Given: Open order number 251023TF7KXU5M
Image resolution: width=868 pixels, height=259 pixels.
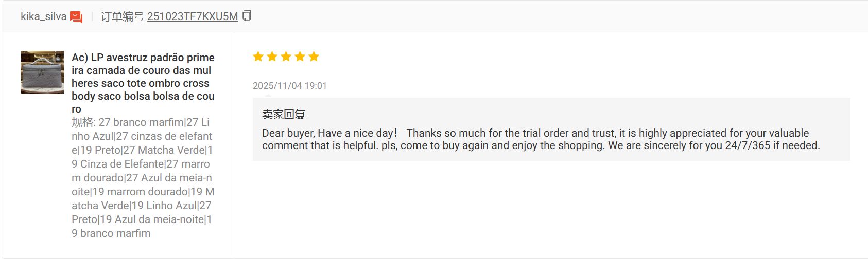Looking at the screenshot, I should tap(193, 16).
